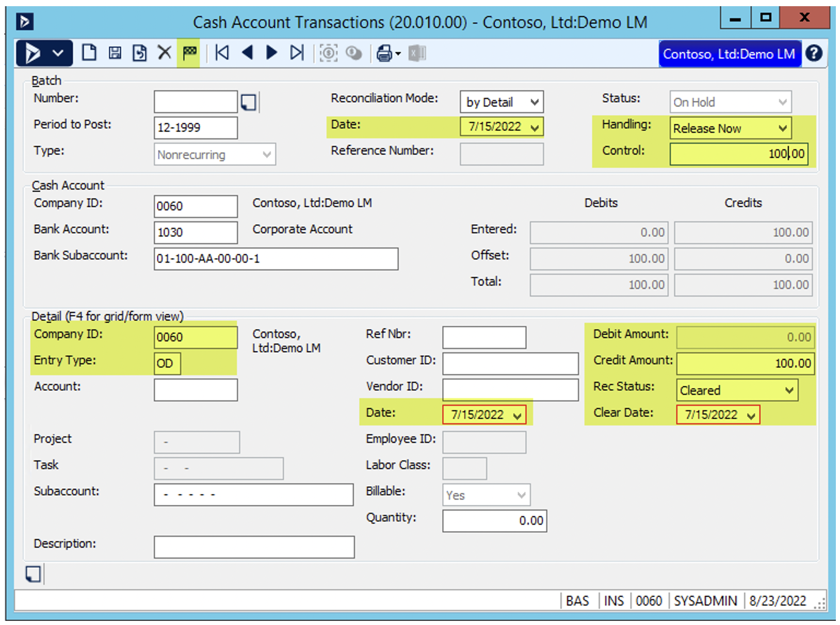Open Help with the question mark button
The image size is (840, 625).
[814, 53]
